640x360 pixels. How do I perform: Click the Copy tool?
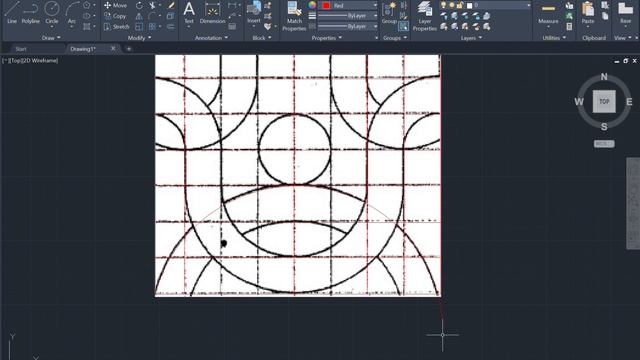coord(115,16)
